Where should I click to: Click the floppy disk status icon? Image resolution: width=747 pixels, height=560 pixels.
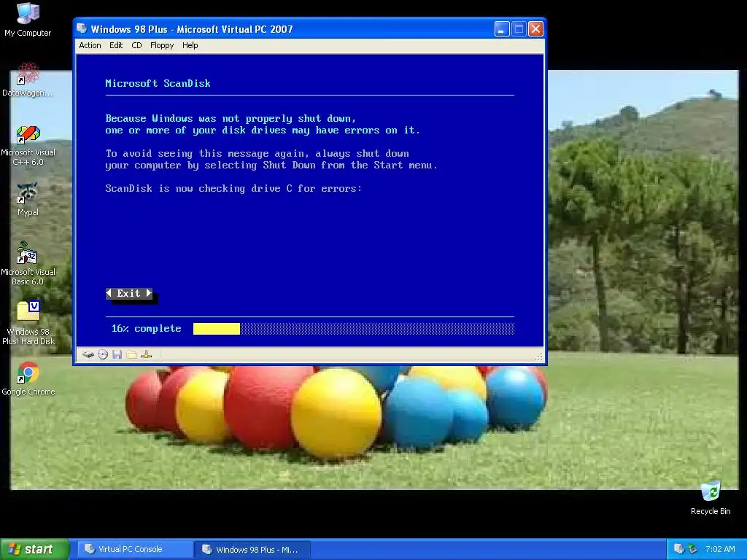117,354
